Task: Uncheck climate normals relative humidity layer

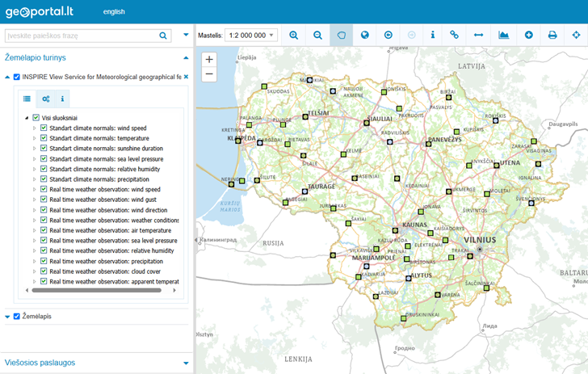Action: 44,169
